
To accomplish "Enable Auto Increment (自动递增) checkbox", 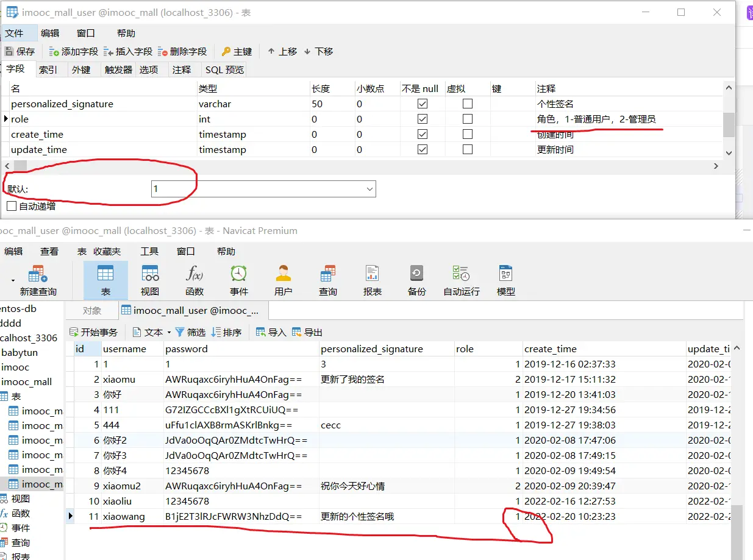I will click(x=12, y=206).
